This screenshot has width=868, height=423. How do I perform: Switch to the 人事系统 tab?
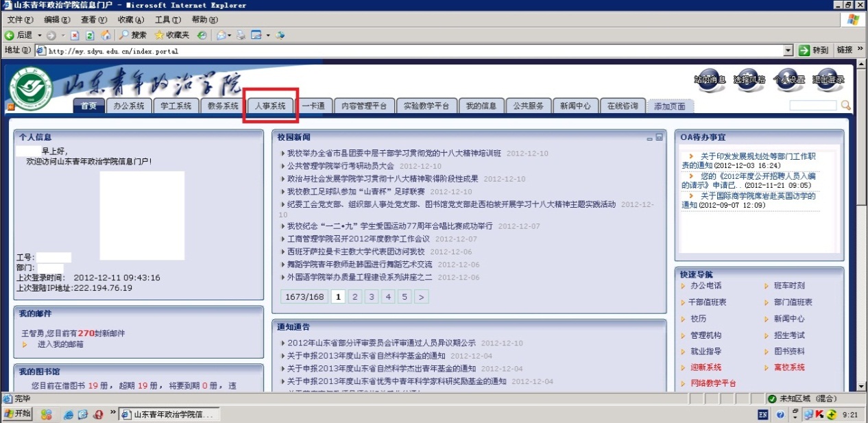(270, 106)
